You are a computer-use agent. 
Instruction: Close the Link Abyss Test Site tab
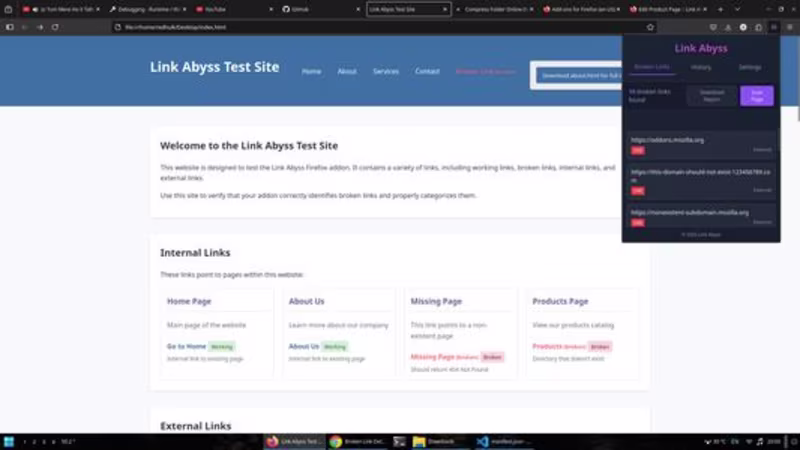pos(445,9)
